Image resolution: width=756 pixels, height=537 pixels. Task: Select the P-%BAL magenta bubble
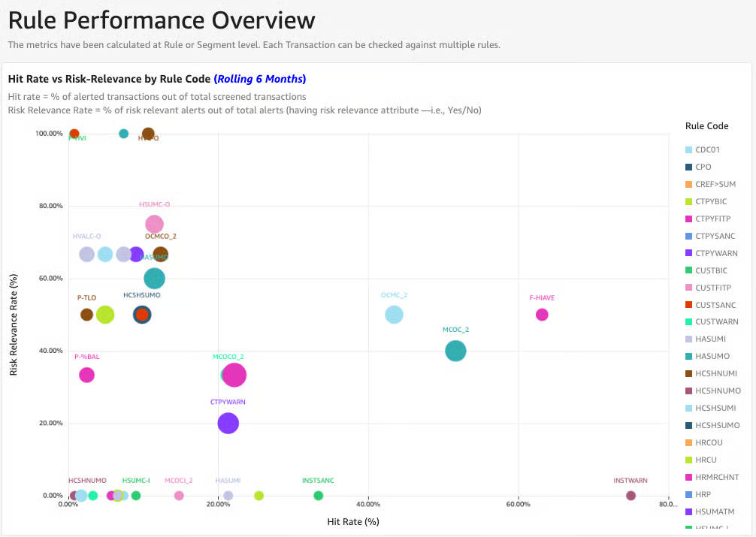tap(86, 375)
